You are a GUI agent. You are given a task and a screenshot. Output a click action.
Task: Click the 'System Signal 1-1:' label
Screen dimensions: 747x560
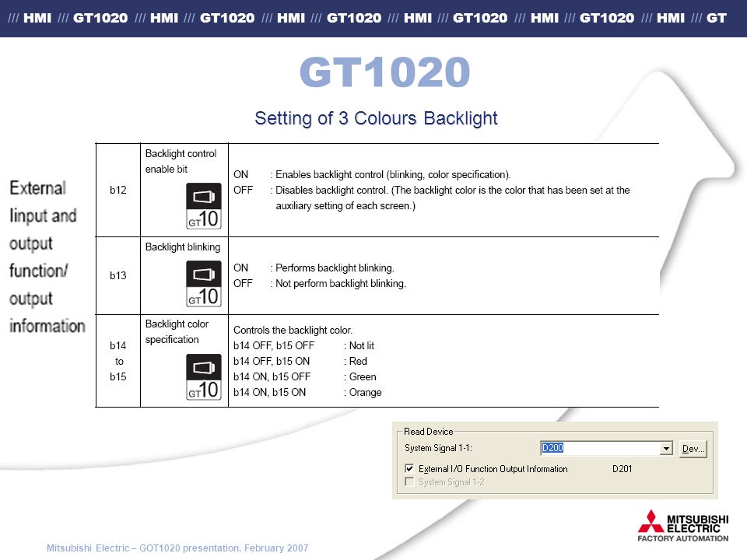pos(438,448)
